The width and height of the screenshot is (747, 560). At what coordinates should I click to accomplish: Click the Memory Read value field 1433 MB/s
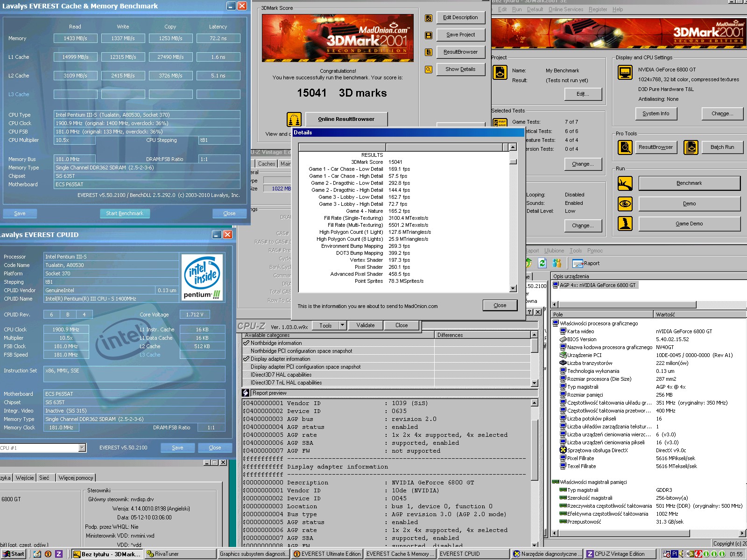tap(76, 38)
